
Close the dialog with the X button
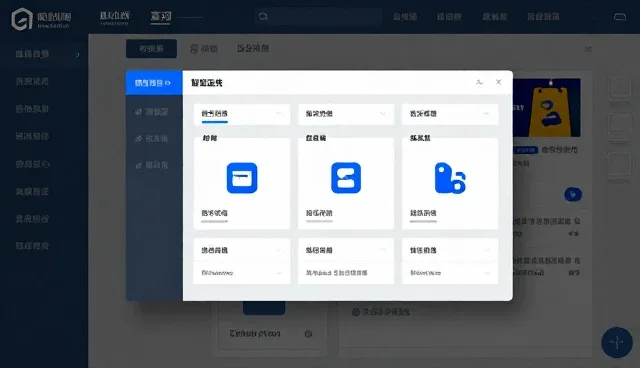[x=498, y=82]
